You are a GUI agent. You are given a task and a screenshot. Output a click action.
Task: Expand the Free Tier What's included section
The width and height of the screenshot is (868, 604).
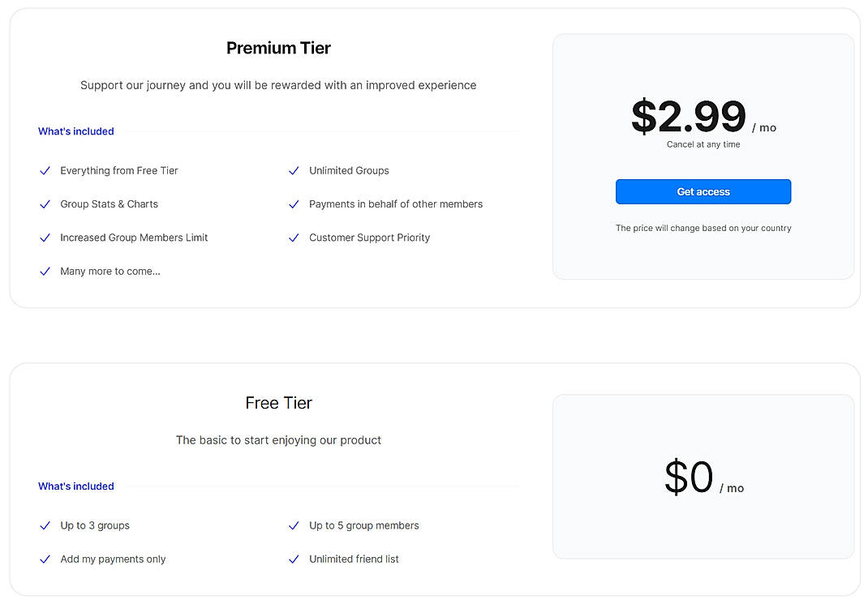(75, 486)
